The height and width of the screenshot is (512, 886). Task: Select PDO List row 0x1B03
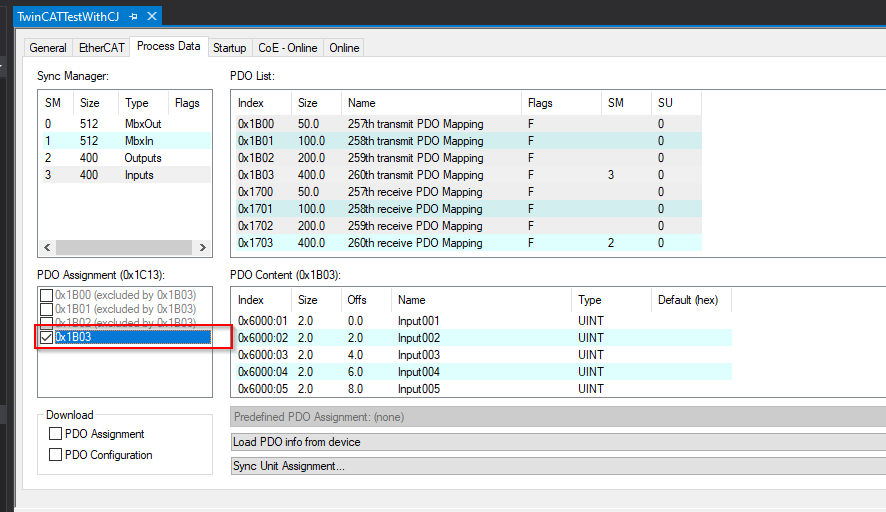pyautogui.click(x=468, y=175)
